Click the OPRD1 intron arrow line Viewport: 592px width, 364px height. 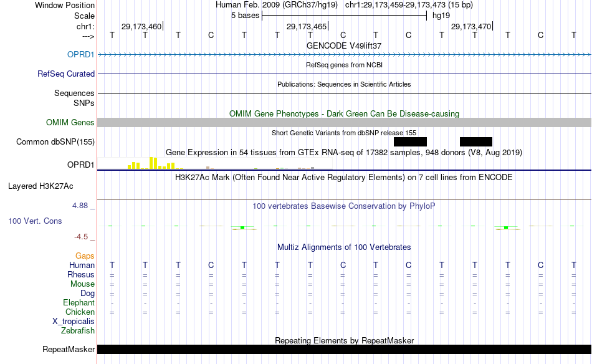(344, 55)
